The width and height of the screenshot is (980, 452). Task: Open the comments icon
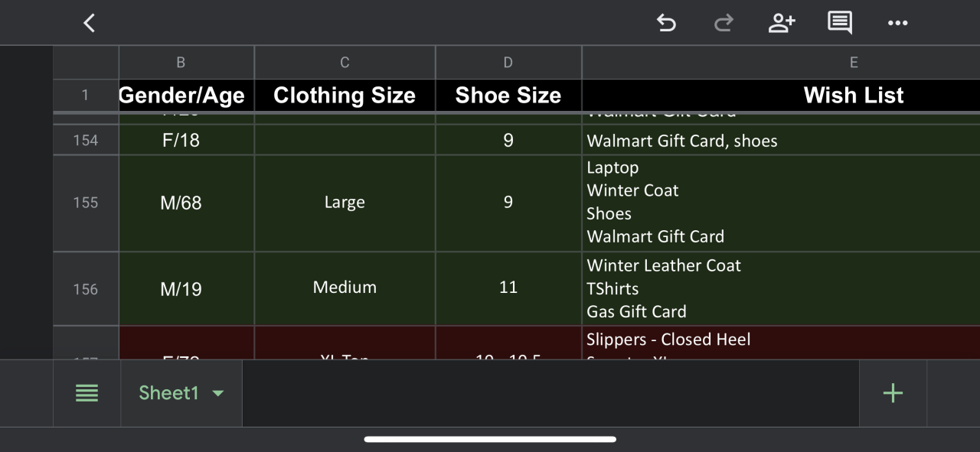840,23
